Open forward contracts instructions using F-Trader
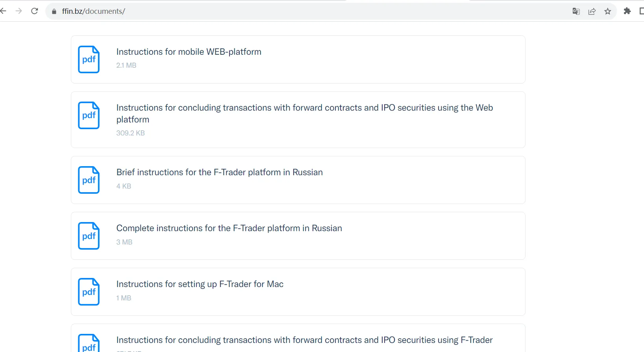 [305, 340]
